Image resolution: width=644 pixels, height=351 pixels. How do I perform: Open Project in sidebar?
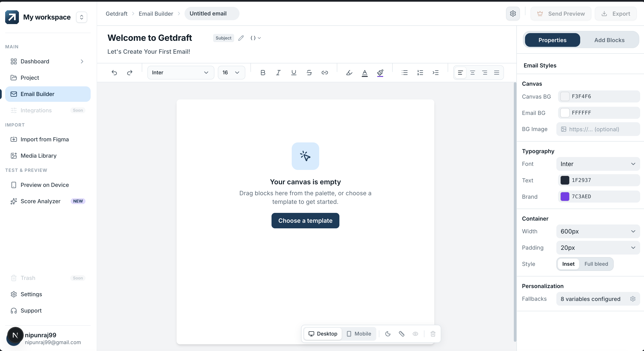(x=48, y=78)
